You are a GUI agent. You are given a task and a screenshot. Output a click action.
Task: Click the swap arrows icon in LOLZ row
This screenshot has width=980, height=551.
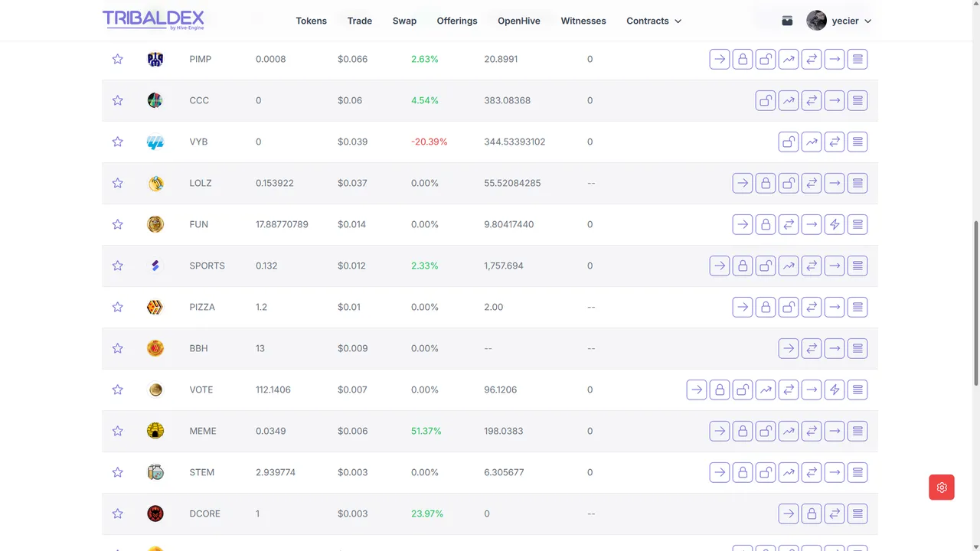tap(812, 183)
